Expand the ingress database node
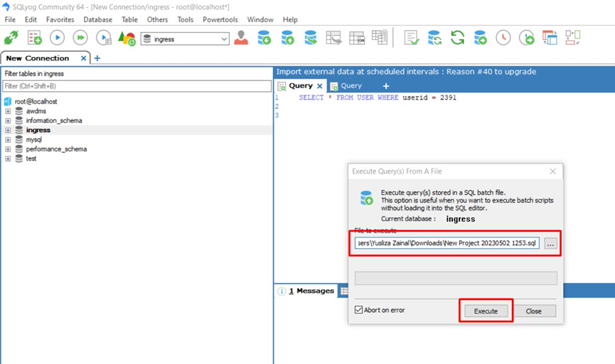This screenshot has width=615, height=364. coord(8,130)
